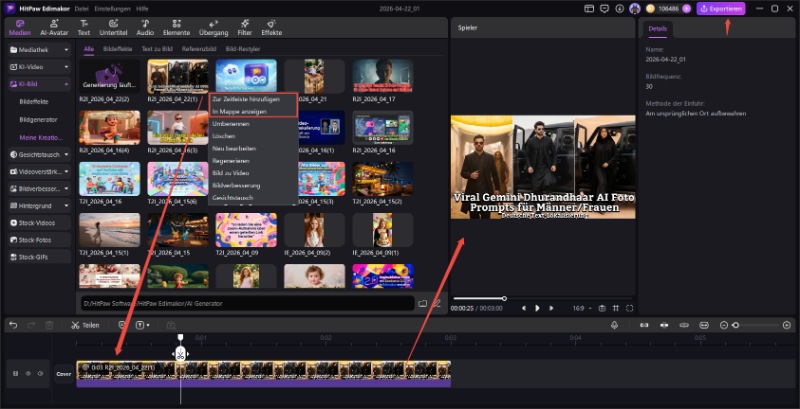The width and height of the screenshot is (800, 409).
Task: Open the 16:9 aspect ratio dropdown
Action: point(581,308)
